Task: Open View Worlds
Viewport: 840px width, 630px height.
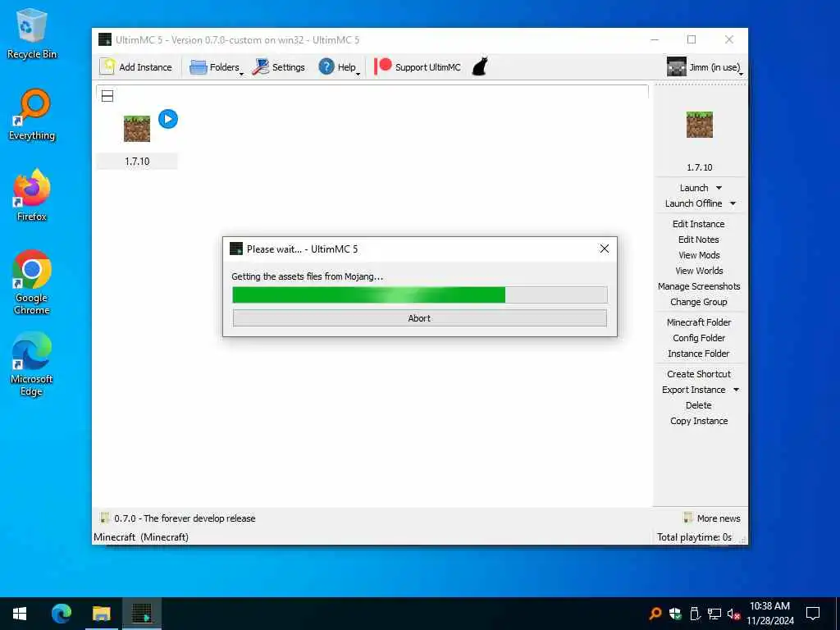Action: [699, 271]
